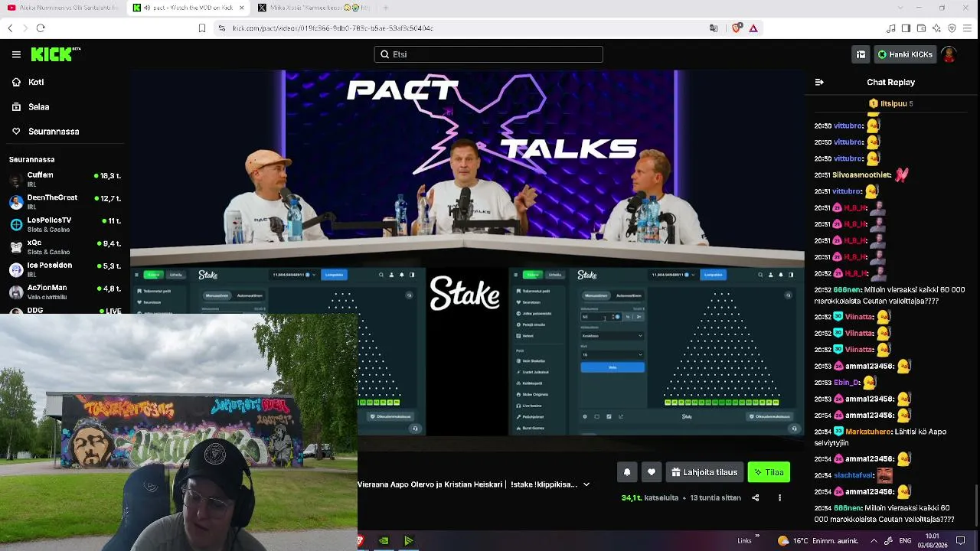The image size is (980, 551).
Task: Open xQc's channel
Action: (x=65, y=246)
